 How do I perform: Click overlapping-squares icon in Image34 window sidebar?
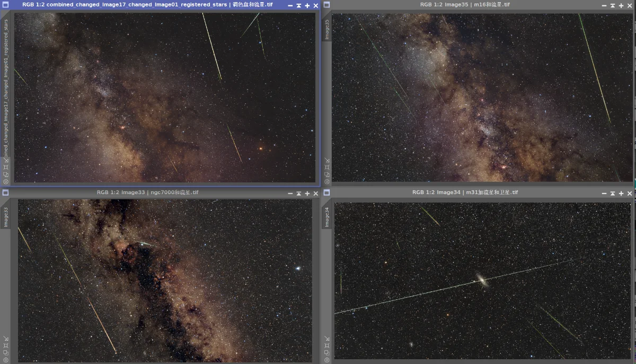[x=327, y=353]
